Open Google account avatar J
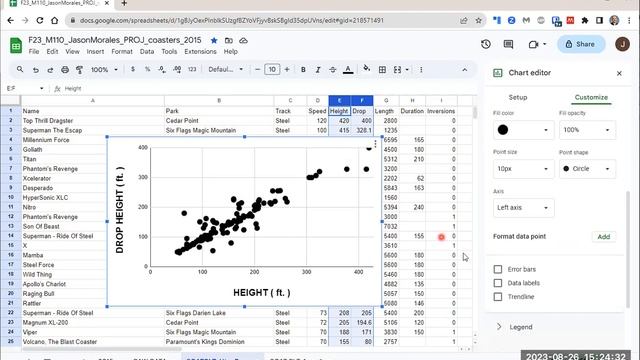 pos(622,44)
